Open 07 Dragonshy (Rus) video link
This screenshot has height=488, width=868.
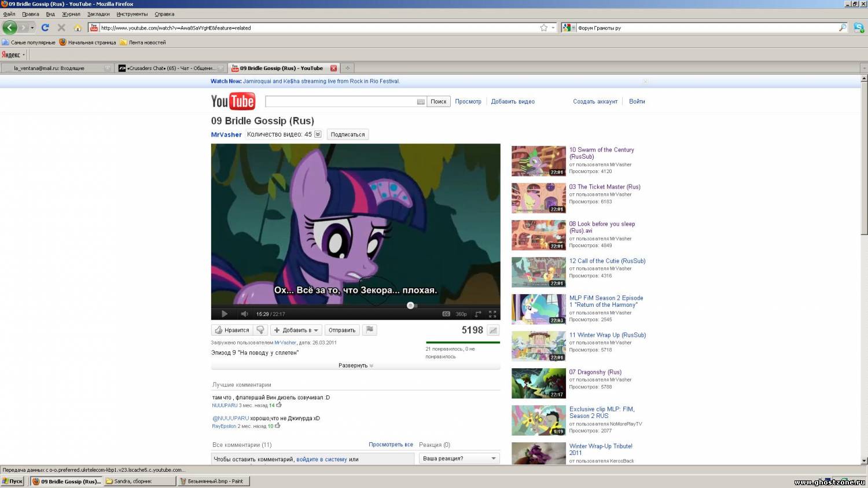[x=595, y=372]
